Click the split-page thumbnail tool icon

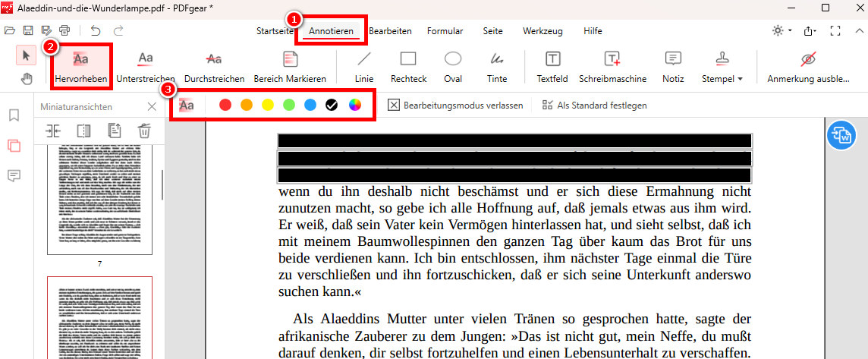point(83,131)
